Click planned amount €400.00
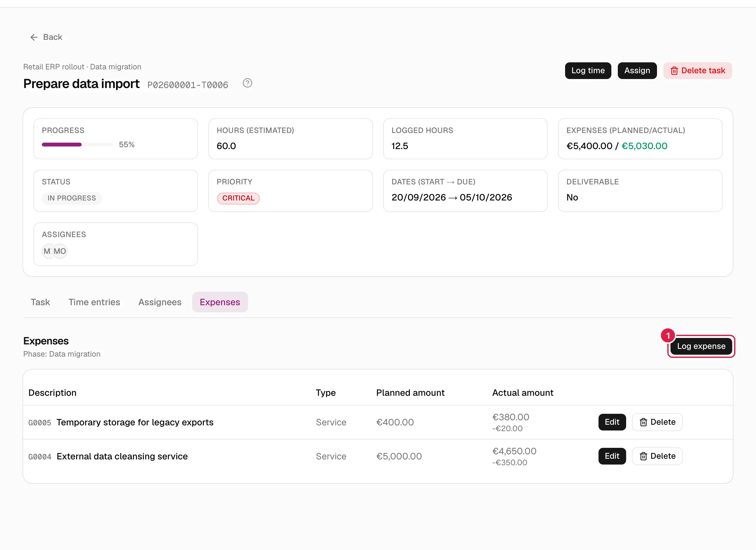756x550 pixels. 395,422
